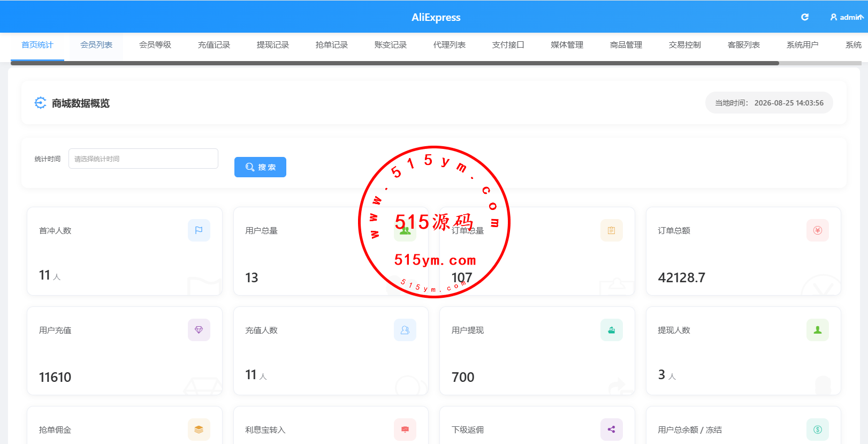Click the 用户提现 card label
868x444 pixels.
pyautogui.click(x=468, y=330)
